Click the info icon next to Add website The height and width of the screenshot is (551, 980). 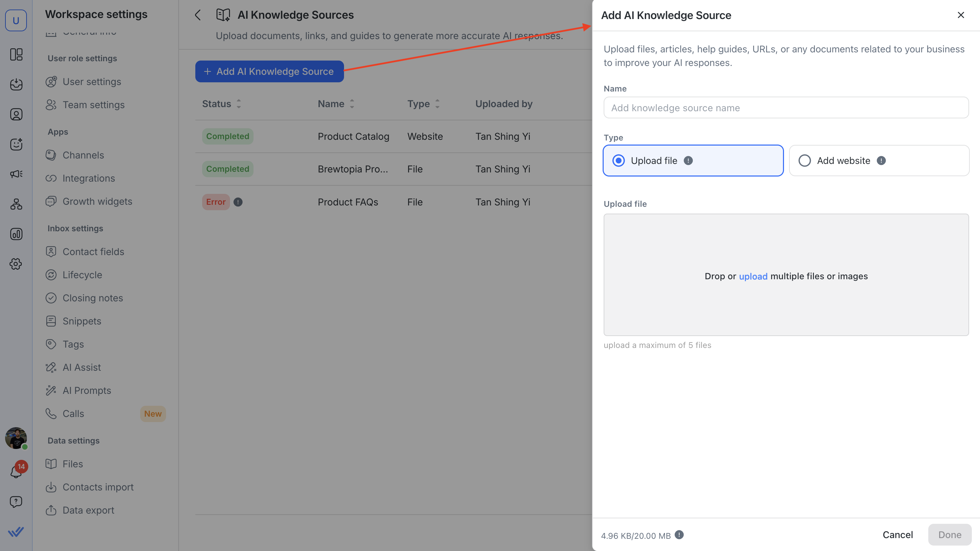coord(881,161)
